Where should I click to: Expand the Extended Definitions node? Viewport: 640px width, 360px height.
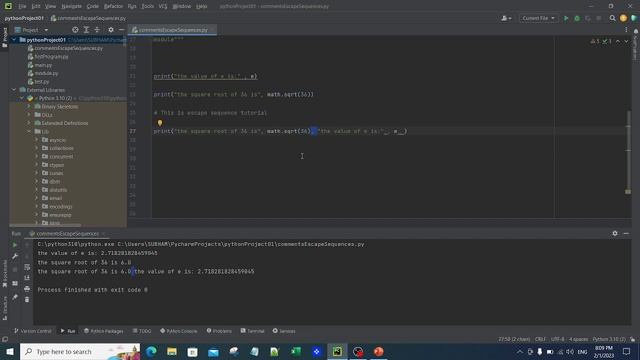29,123
